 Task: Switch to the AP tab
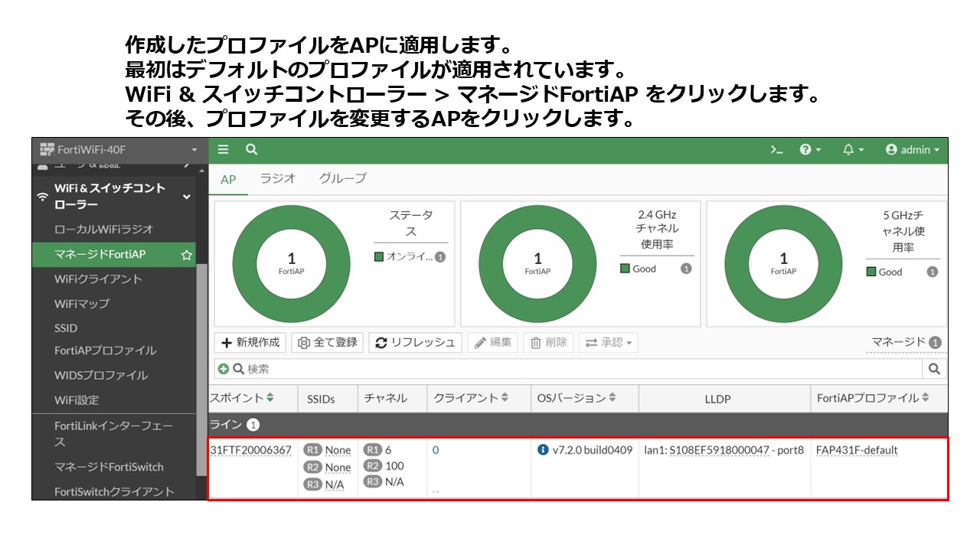[x=228, y=179]
